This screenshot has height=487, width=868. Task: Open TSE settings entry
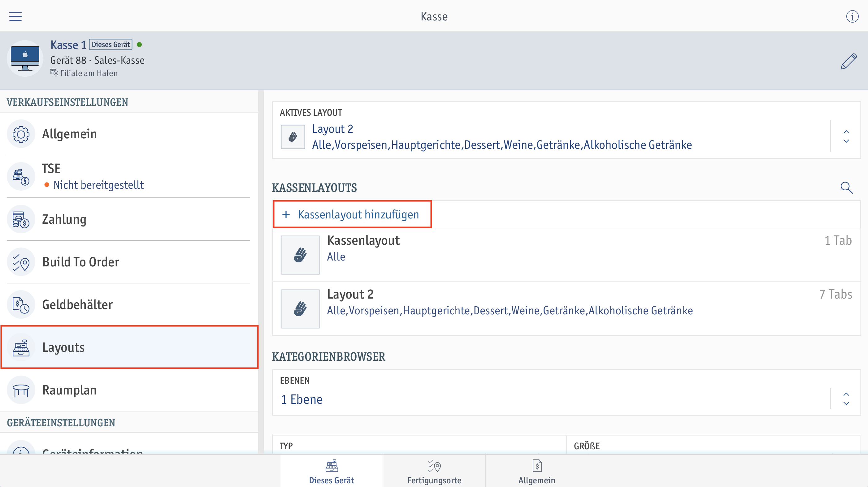pyautogui.click(x=129, y=176)
